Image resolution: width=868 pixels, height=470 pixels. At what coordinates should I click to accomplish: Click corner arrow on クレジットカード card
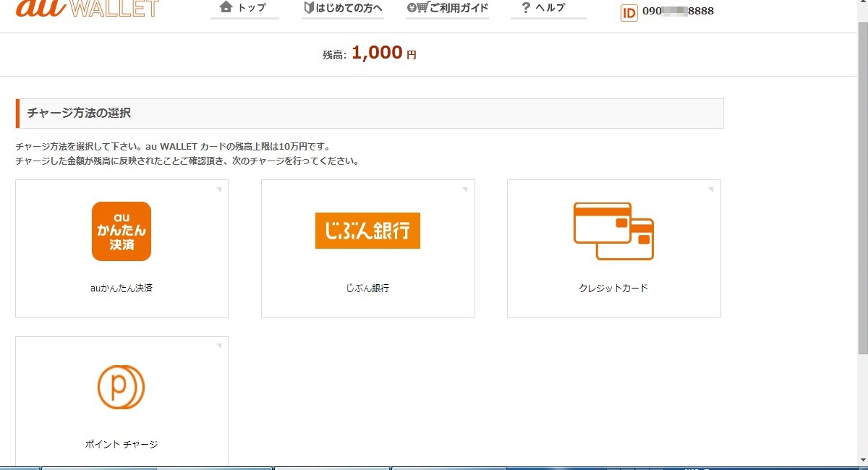point(711,189)
